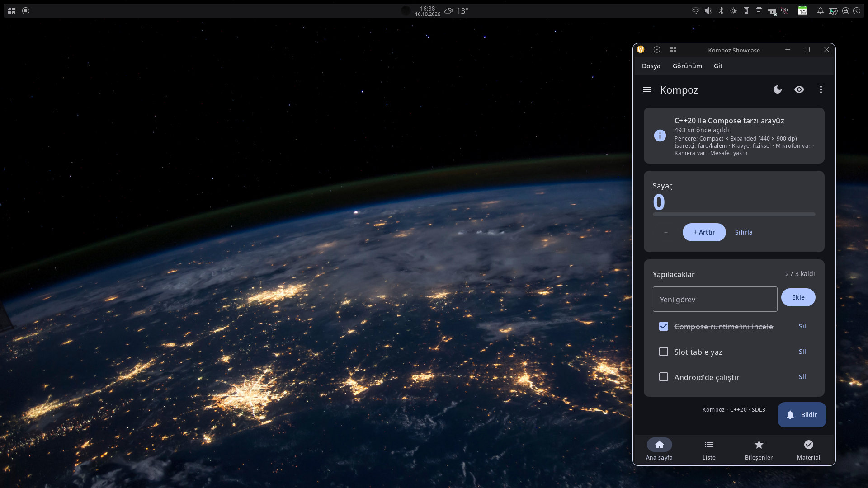868x488 pixels.
Task: Open the application launcher grid in panel
Action: tap(11, 11)
